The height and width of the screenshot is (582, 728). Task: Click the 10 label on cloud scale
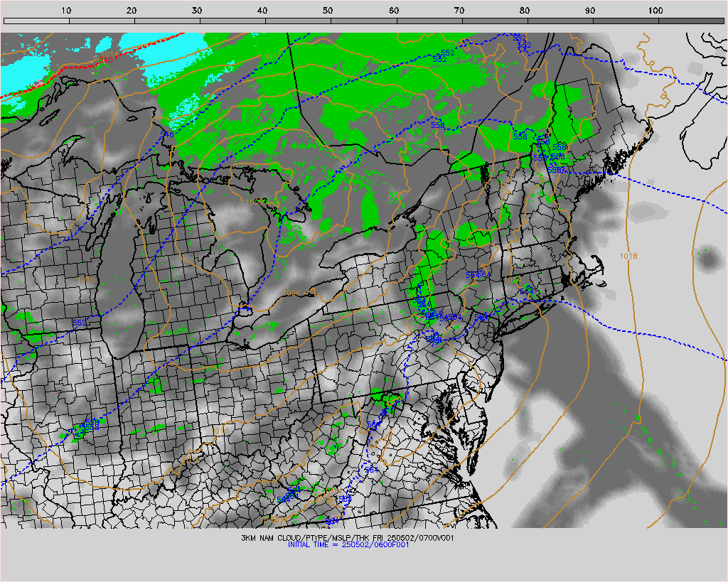[x=66, y=10]
